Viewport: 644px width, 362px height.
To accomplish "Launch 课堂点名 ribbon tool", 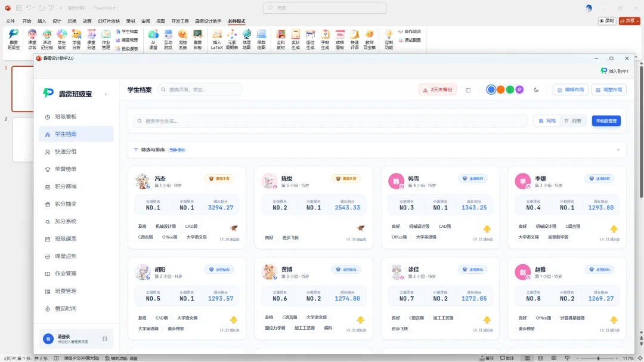I will 32,39.
